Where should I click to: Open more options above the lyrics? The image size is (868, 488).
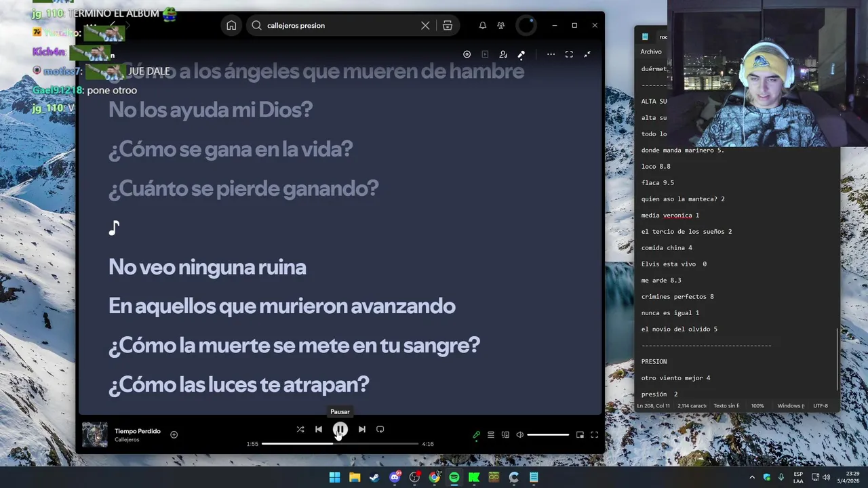(x=551, y=54)
